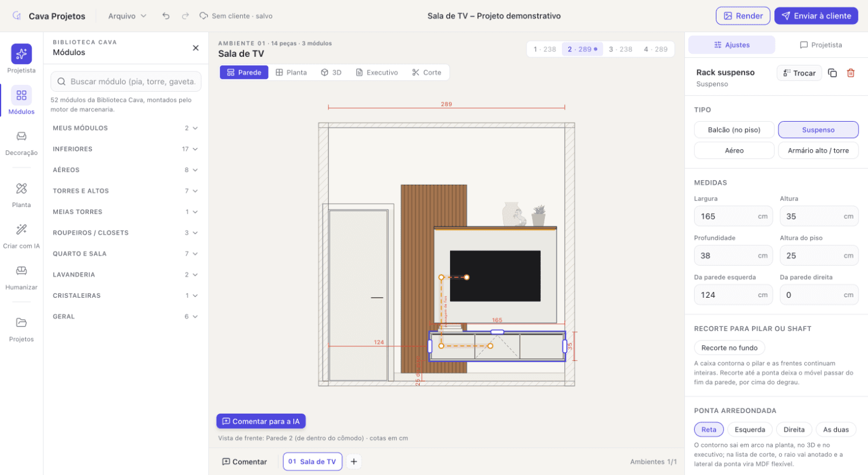
Task: Open the Planta sidebar tool
Action: [22, 194]
